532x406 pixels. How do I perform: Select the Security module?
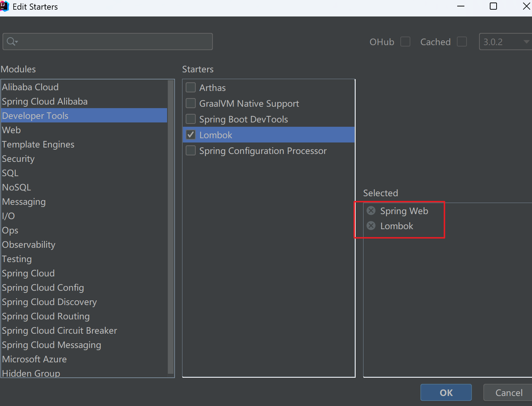coord(84,159)
